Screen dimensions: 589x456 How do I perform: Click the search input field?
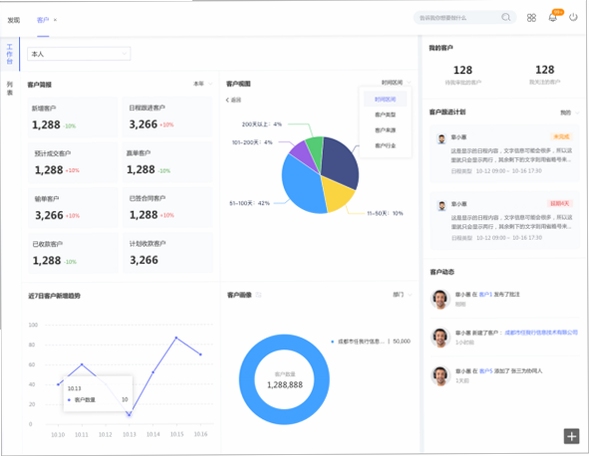(459, 18)
